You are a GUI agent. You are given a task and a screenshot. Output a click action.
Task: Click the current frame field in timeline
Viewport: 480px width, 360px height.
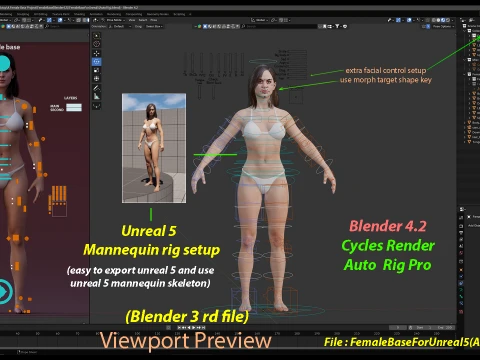pyautogui.click(x=398, y=328)
